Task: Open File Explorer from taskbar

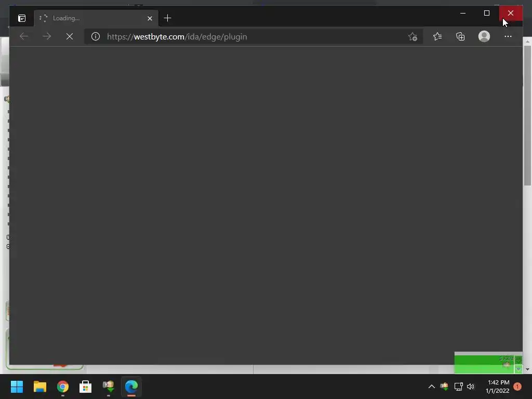Action: [x=39, y=387]
